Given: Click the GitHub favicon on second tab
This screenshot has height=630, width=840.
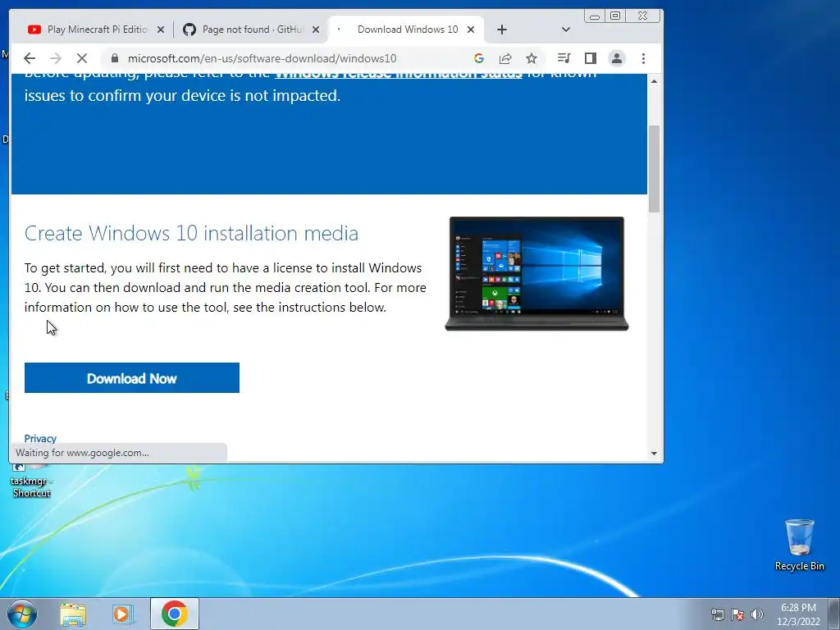Looking at the screenshot, I should 189,30.
